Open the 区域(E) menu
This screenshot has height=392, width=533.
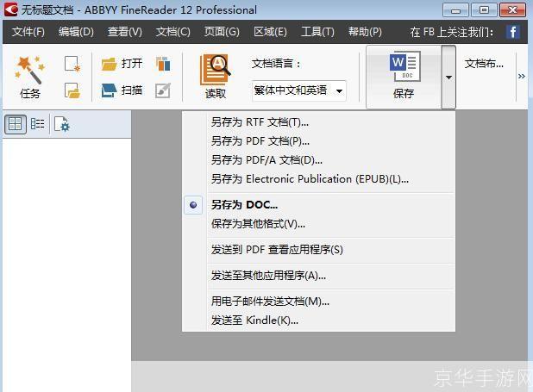point(270,32)
